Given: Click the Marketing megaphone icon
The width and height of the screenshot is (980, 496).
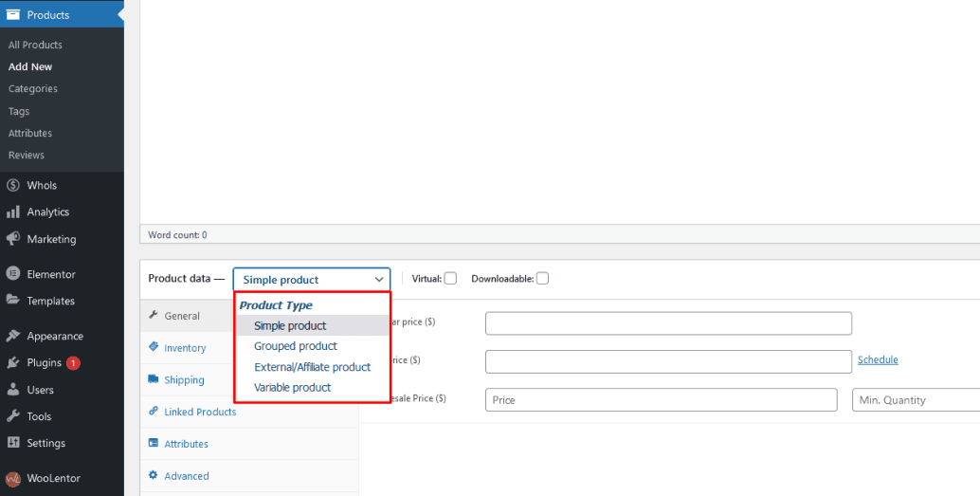Looking at the screenshot, I should click(x=13, y=239).
